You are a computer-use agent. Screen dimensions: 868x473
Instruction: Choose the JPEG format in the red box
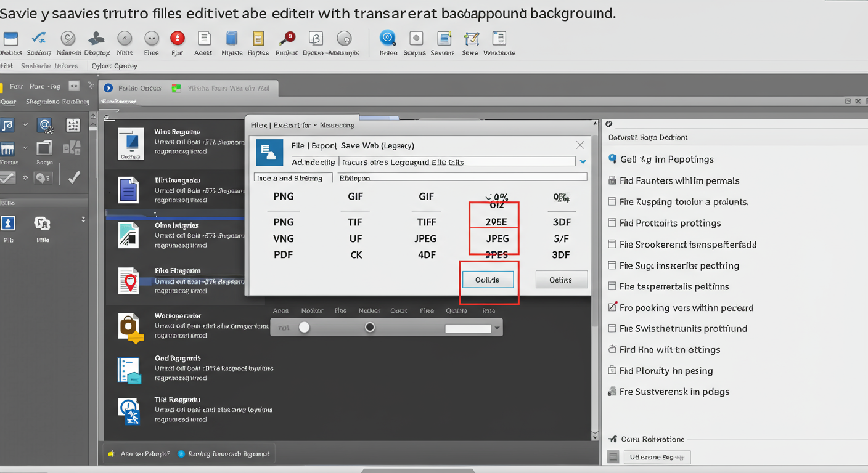pyautogui.click(x=496, y=238)
